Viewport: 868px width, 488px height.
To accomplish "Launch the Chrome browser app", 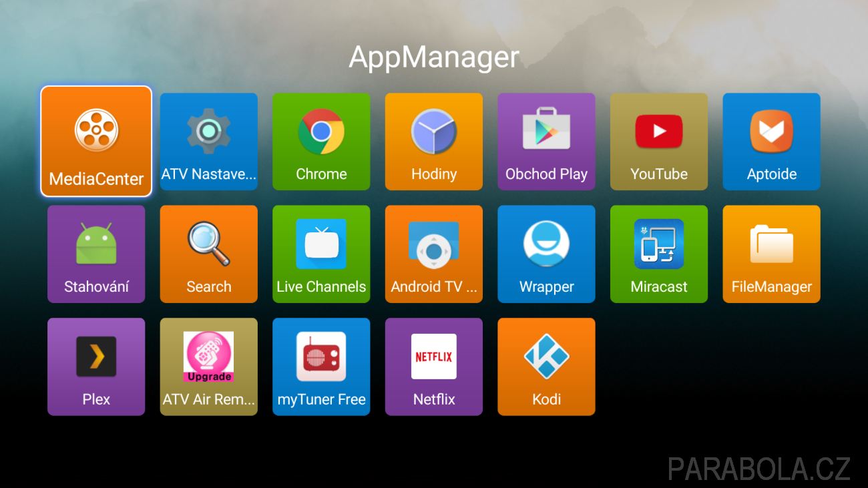I will tap(321, 142).
